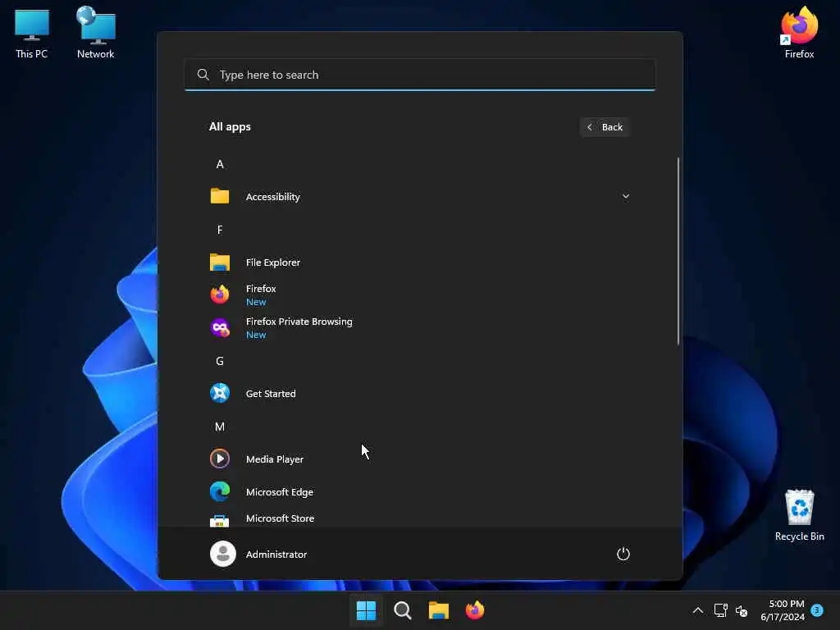Click the Get Started text label
This screenshot has width=840, height=630.
tap(271, 394)
